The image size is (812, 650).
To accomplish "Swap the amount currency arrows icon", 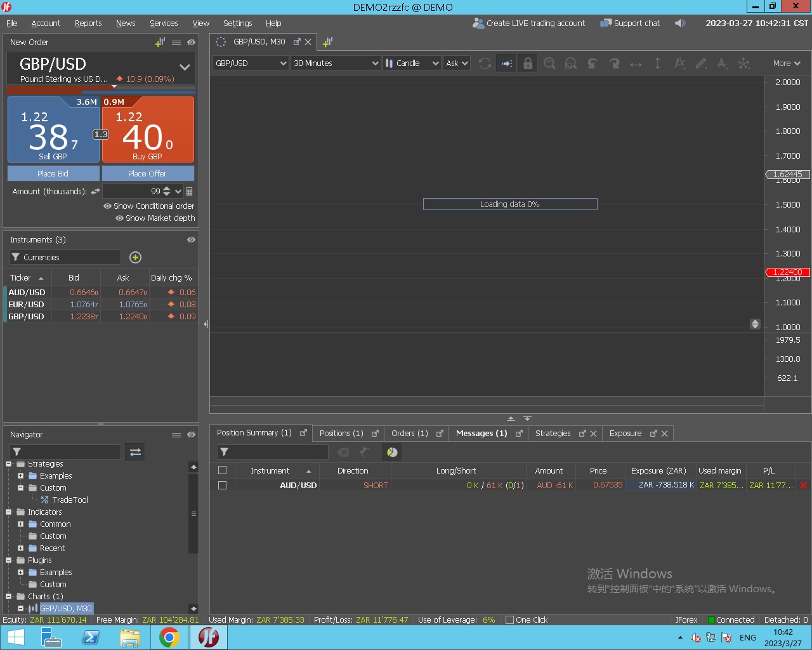I will point(95,191).
